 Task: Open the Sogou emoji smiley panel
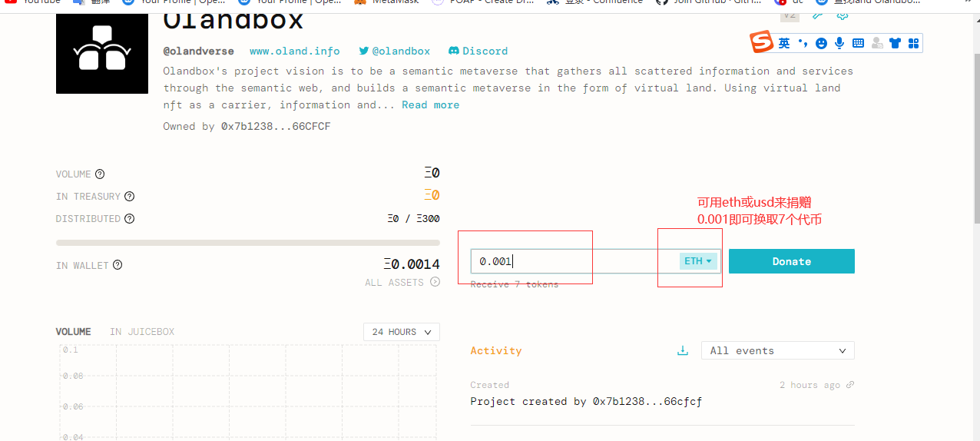click(821, 44)
